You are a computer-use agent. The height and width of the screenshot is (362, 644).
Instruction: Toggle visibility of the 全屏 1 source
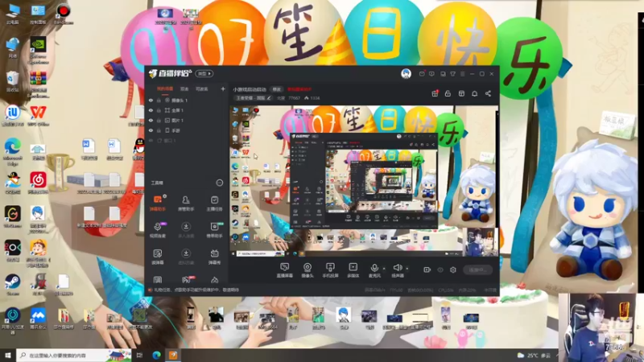click(x=151, y=110)
